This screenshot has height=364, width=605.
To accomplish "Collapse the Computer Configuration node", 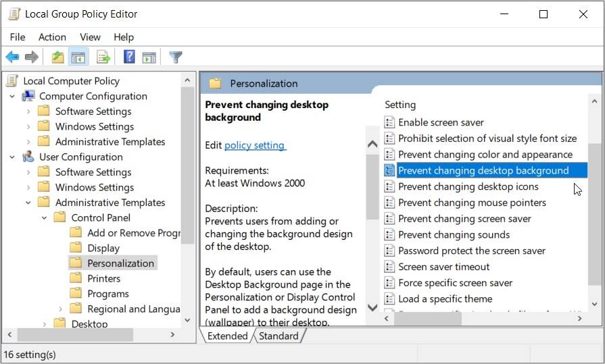I will coord(13,97).
